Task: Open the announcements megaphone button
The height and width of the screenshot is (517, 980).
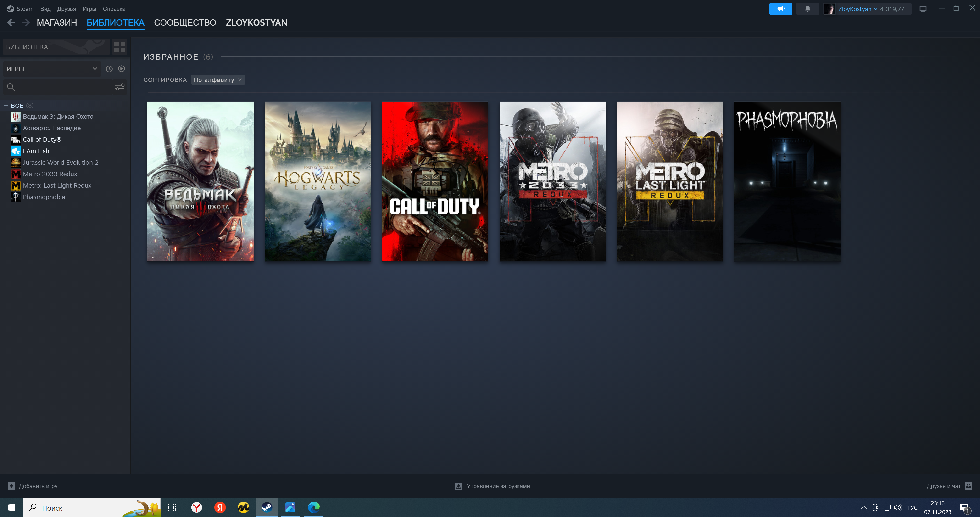Action: [x=781, y=9]
